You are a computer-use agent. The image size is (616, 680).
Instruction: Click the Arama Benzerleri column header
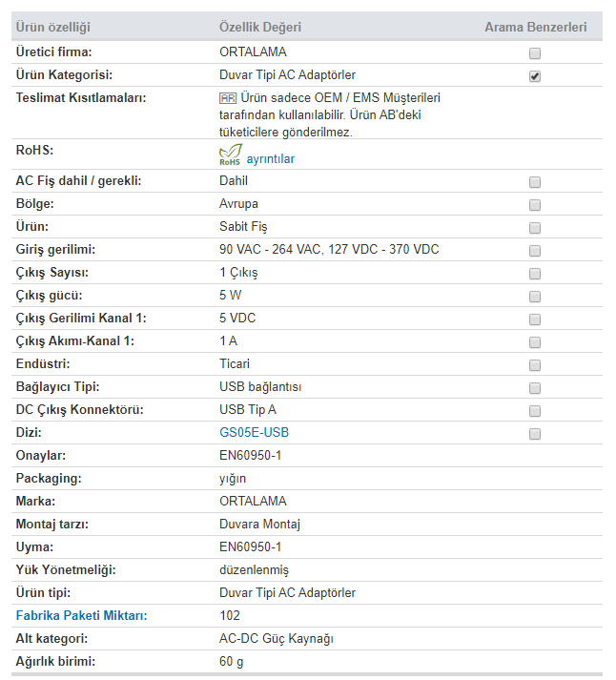(x=535, y=27)
